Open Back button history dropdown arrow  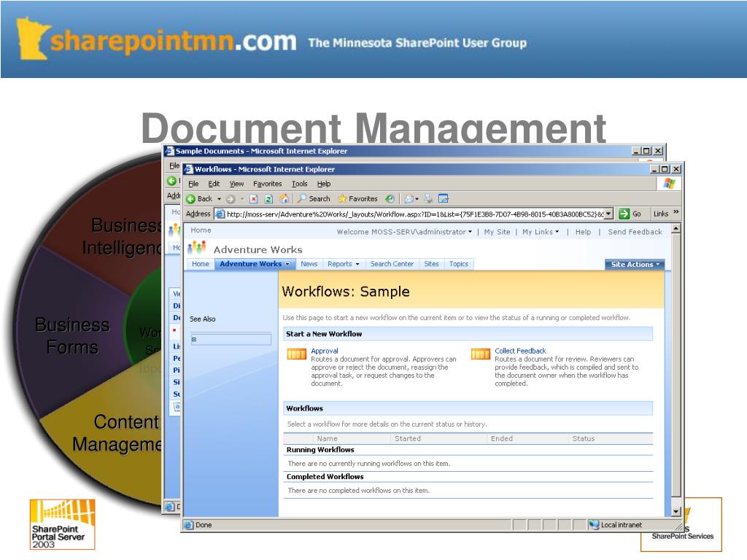point(219,199)
